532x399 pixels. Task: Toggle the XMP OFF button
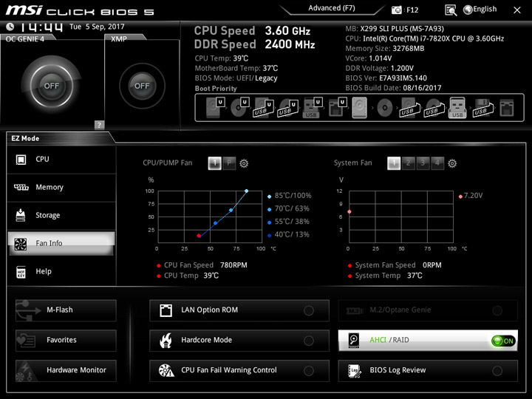pyautogui.click(x=142, y=86)
